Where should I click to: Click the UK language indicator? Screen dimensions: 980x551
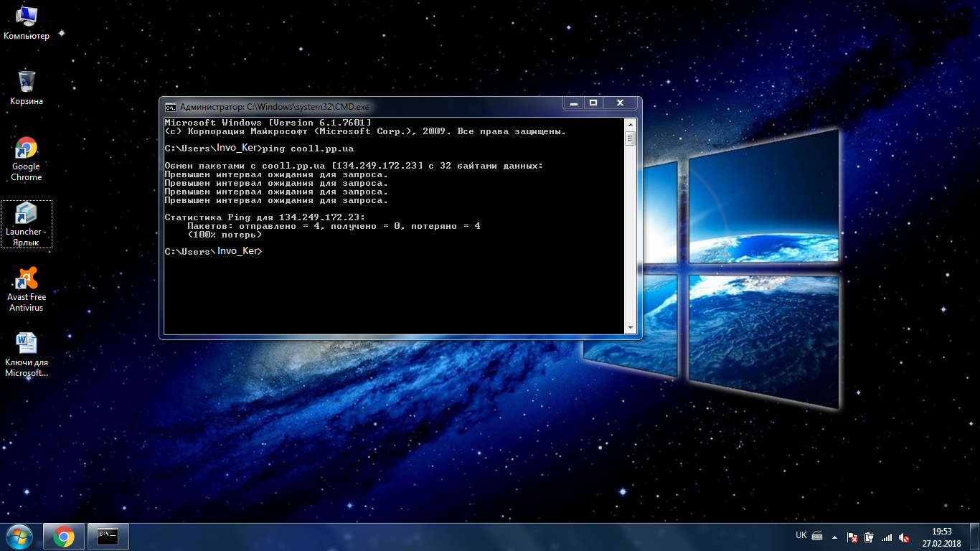tap(801, 535)
